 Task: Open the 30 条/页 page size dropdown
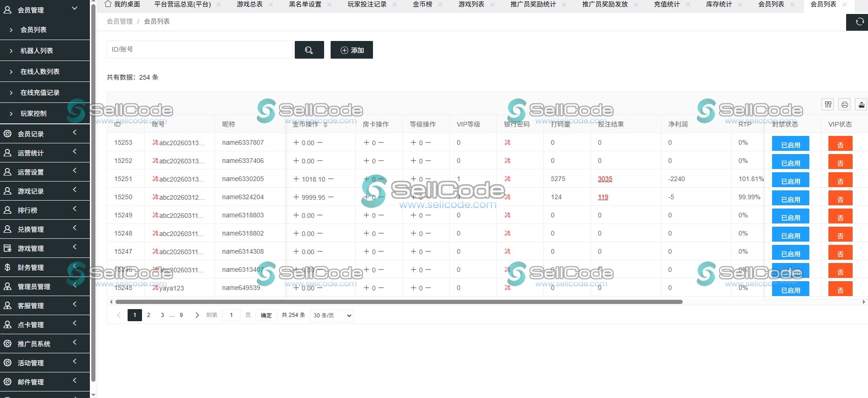[332, 315]
